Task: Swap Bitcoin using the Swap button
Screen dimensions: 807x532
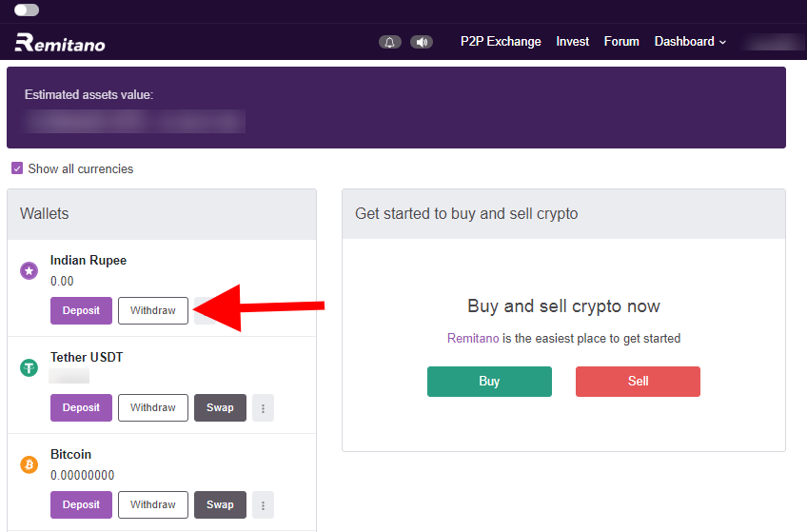Action: 220,505
